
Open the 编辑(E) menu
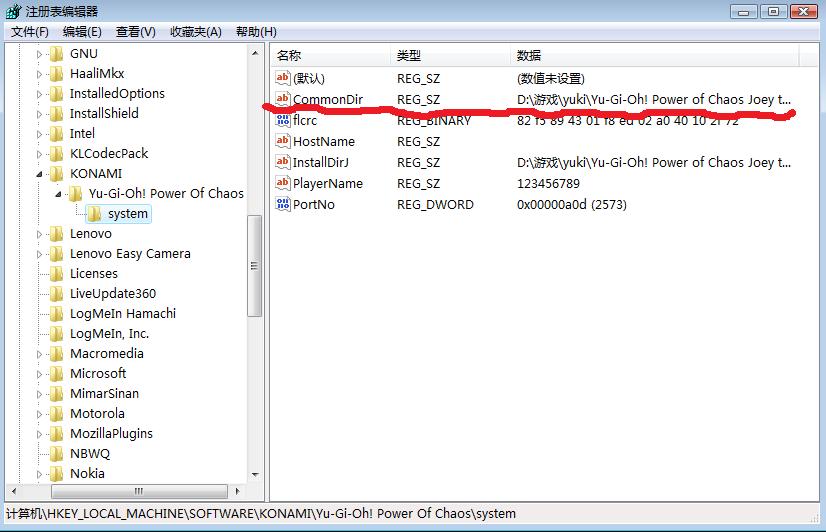click(x=82, y=32)
